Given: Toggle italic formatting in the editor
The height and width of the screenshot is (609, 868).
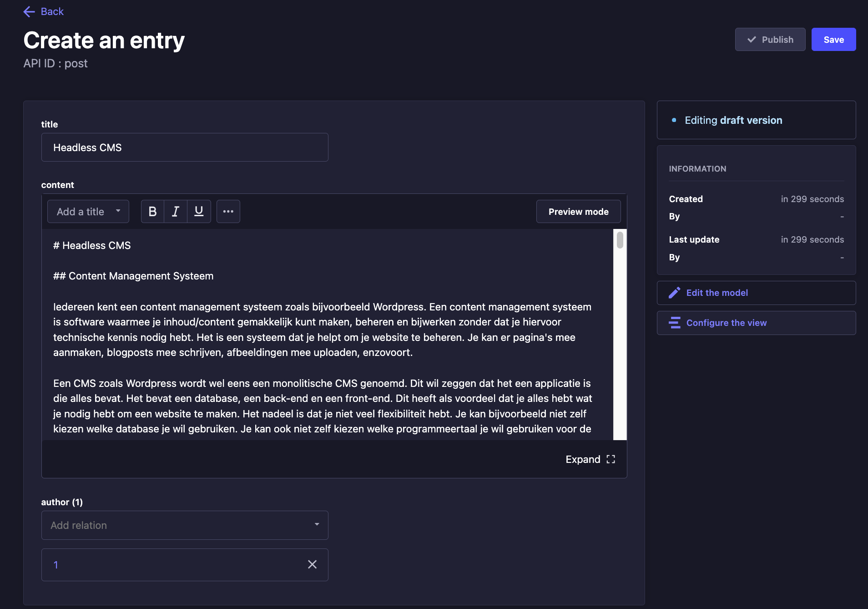Looking at the screenshot, I should 176,212.
